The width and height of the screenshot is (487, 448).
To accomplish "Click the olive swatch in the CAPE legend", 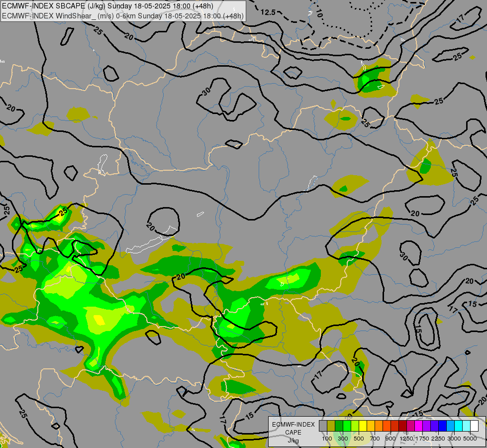I will (x=331, y=426).
